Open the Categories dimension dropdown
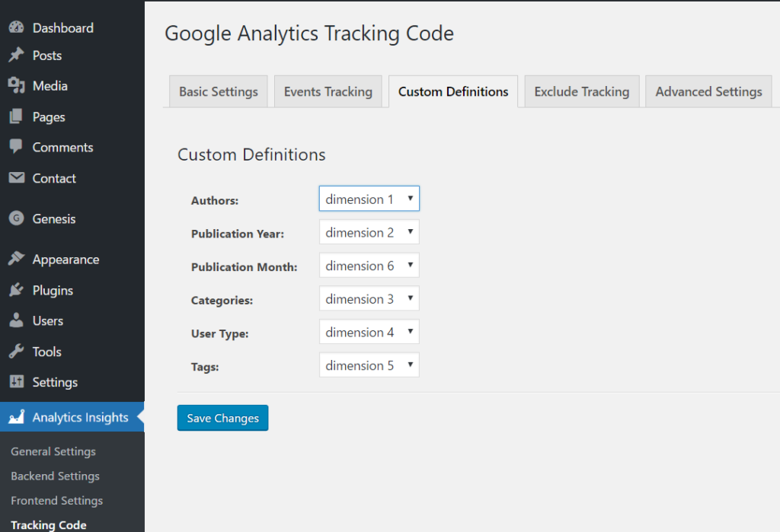This screenshot has height=532, width=780. pos(369,298)
